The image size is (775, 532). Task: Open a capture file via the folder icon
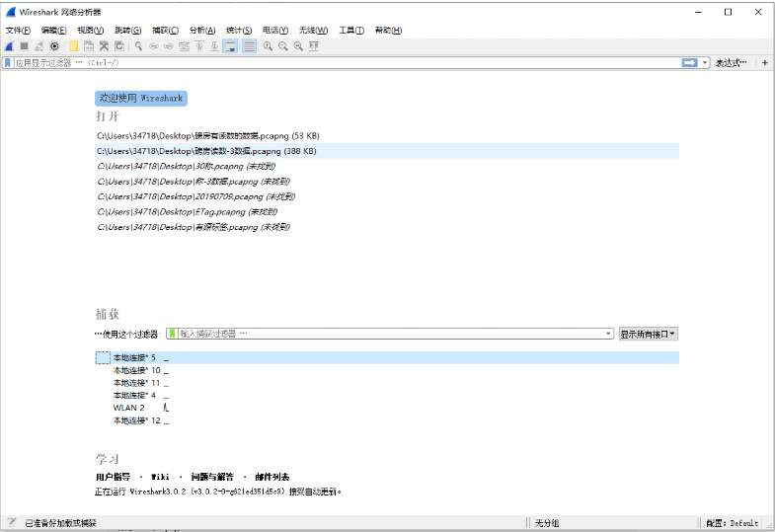point(74,46)
